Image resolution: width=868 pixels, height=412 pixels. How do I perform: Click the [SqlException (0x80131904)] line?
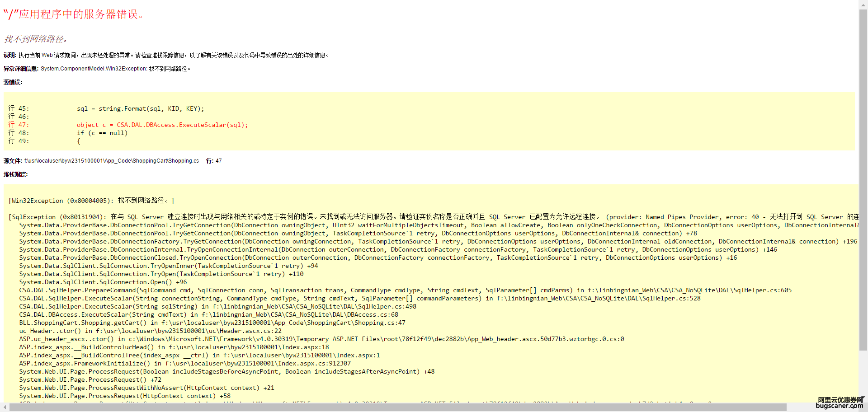pos(433,217)
